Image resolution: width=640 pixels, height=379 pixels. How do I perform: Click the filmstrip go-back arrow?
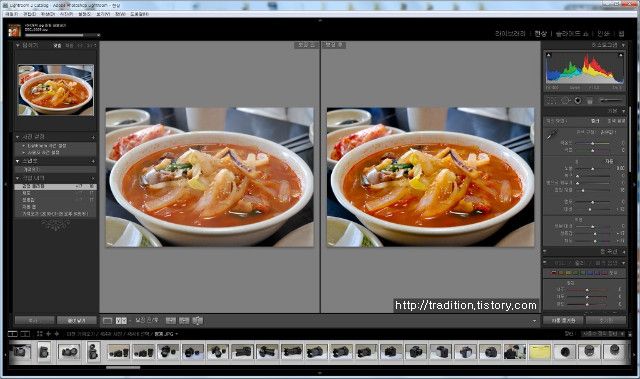click(x=48, y=334)
